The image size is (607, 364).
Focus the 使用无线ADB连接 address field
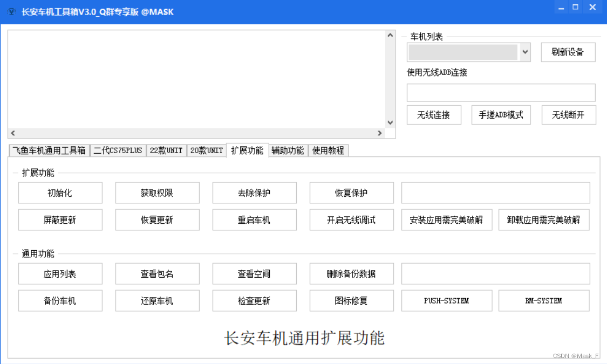pos(501,93)
